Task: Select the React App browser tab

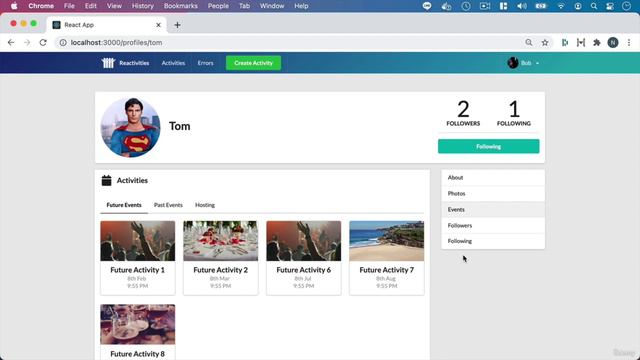Action: tap(107, 25)
